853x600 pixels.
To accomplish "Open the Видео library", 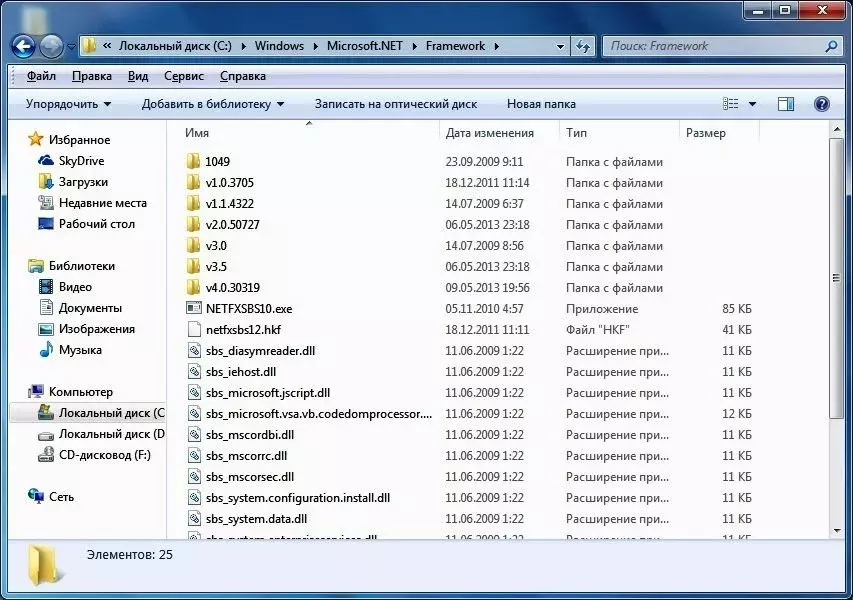I will (65, 287).
